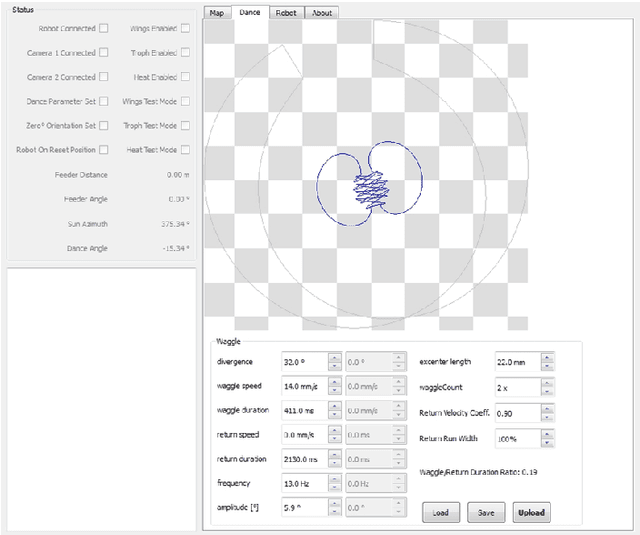
Task: Open the About tab
Action: 321,13
